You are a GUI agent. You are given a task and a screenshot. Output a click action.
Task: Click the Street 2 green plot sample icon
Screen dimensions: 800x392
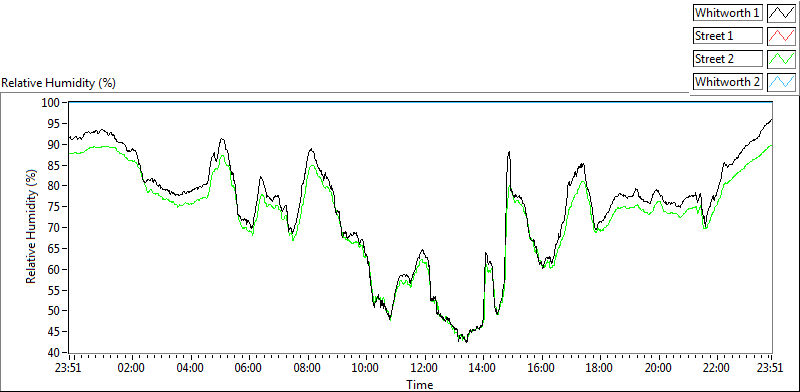pyautogui.click(x=781, y=59)
